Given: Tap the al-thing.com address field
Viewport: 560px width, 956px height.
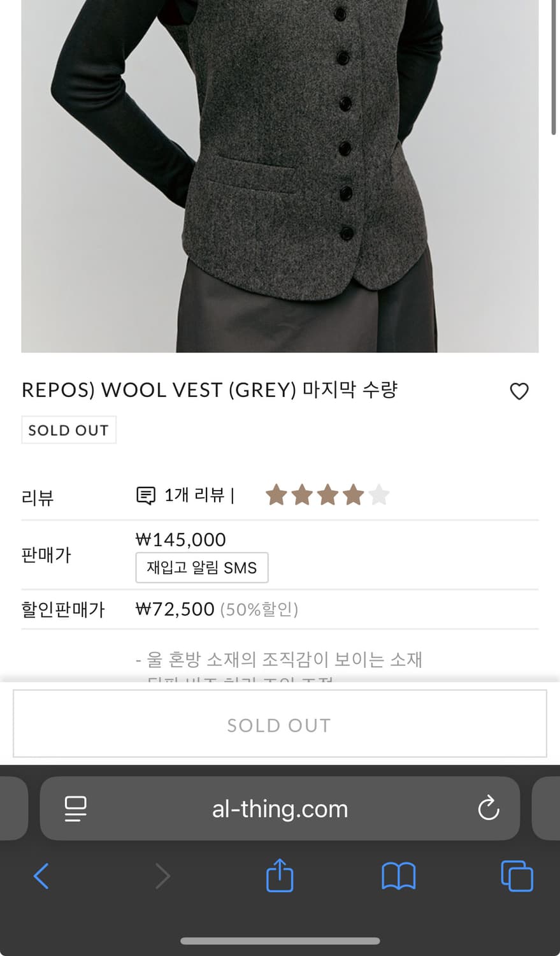Looking at the screenshot, I should (280, 808).
